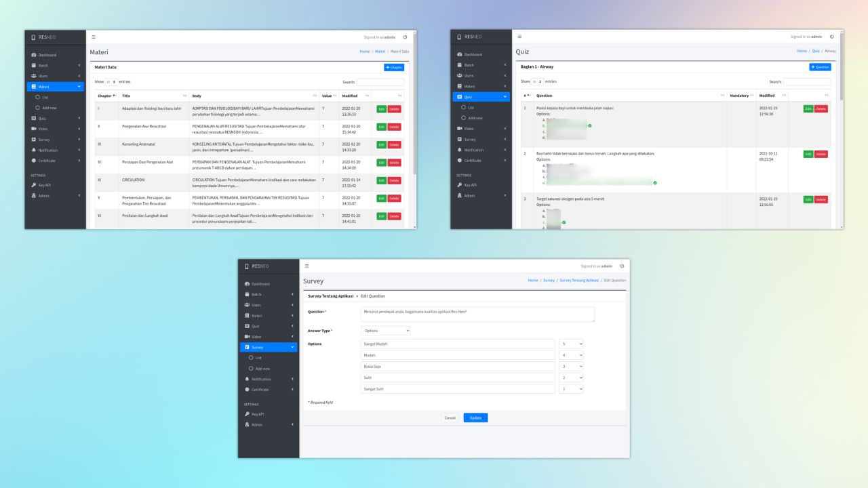
Task: Open Key API in the Survey window sidebar
Action: click(257, 414)
